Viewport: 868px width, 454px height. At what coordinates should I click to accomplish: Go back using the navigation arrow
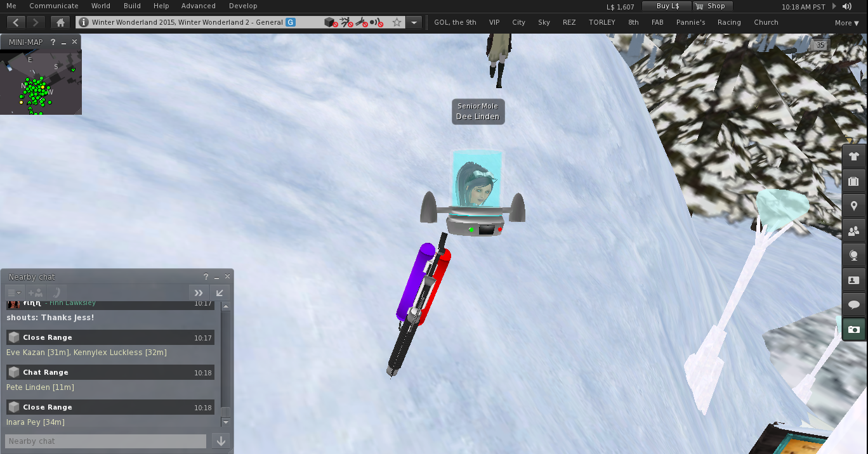[16, 22]
